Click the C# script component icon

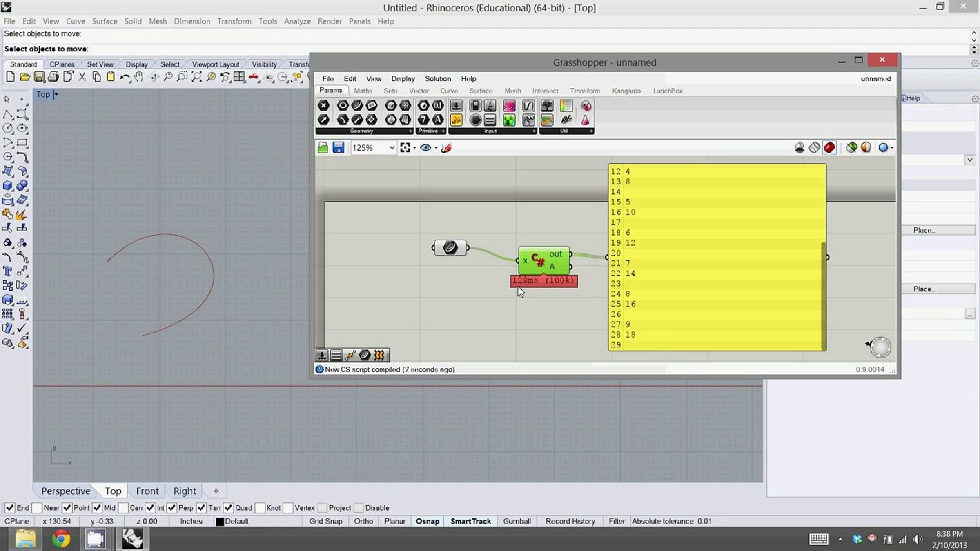[538, 260]
